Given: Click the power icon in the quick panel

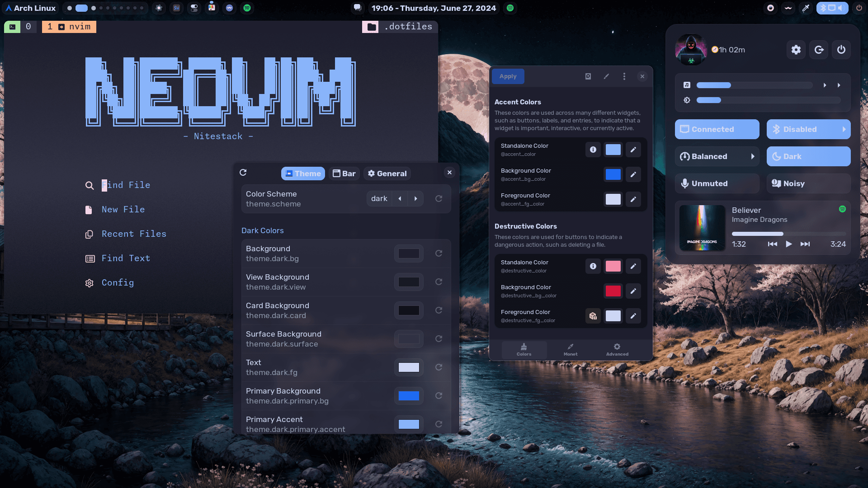Looking at the screenshot, I should pos(841,50).
